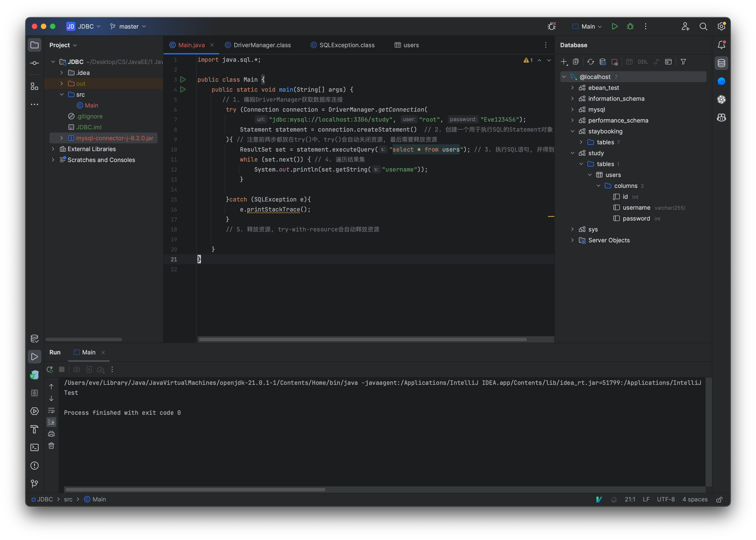Viewport: 756px width, 540px height.
Task: Click 4 spaces indent setting
Action: point(695,499)
